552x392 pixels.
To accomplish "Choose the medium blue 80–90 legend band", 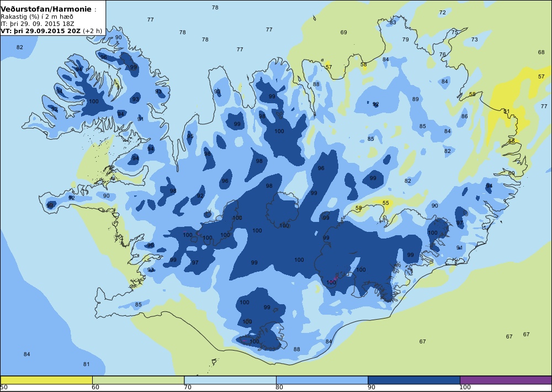I will [x=322, y=380].
